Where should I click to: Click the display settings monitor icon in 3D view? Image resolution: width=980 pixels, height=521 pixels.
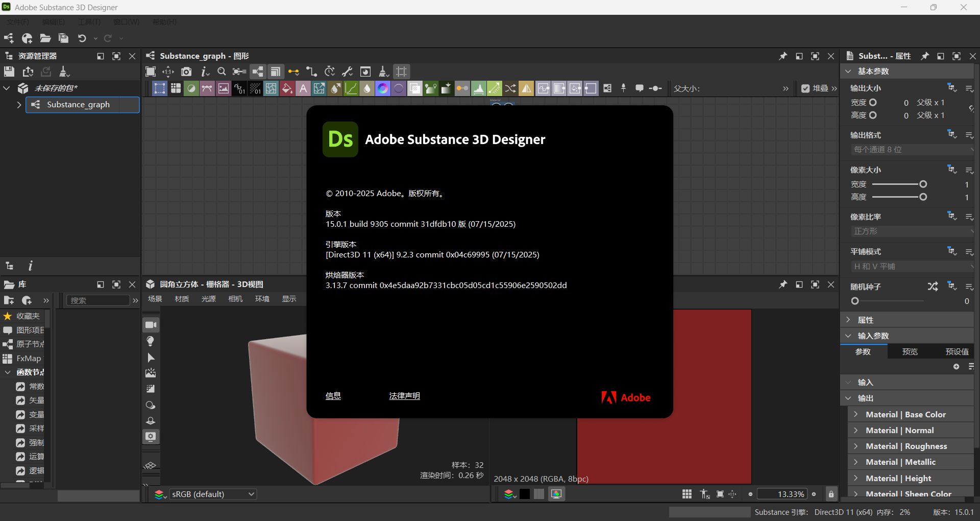point(151,437)
